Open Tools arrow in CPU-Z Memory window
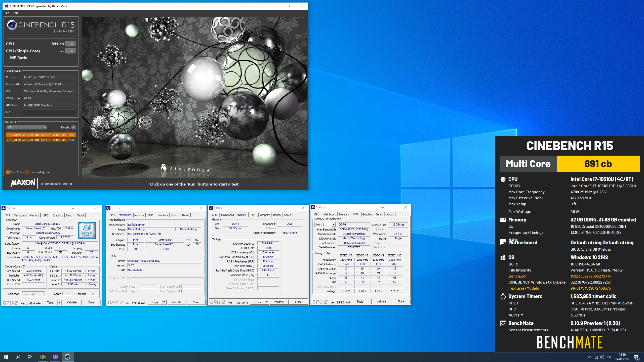Image resolution: width=644 pixels, height=362 pixels. (267, 302)
